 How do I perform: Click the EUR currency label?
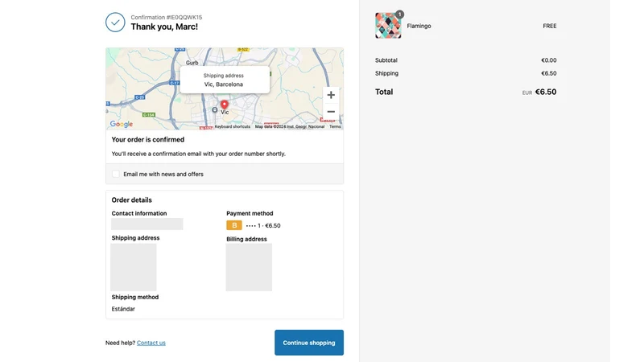(527, 93)
